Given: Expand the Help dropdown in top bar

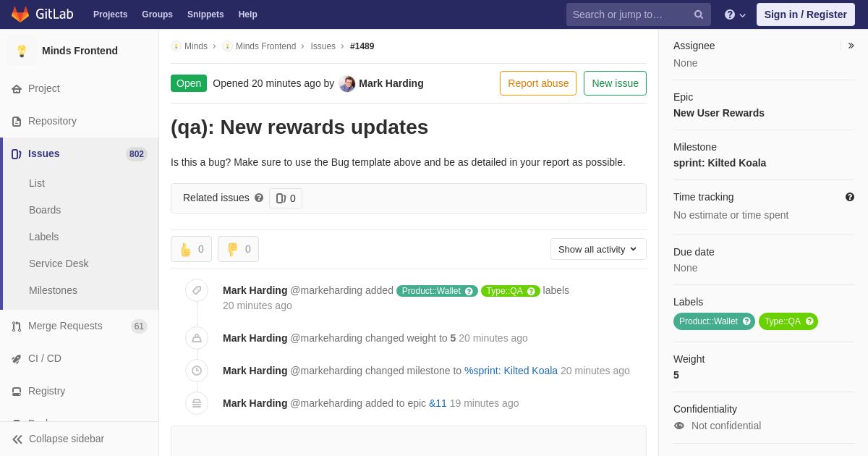Looking at the screenshot, I should pos(735,14).
